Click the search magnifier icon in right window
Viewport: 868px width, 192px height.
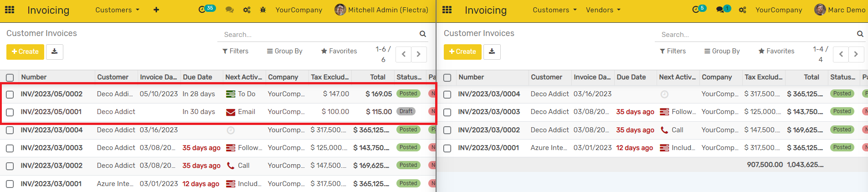[x=860, y=34]
